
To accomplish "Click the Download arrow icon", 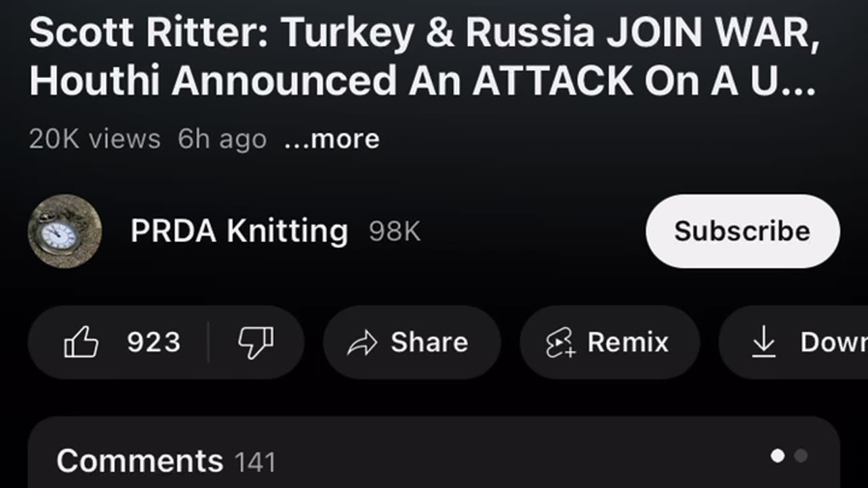I will (764, 342).
